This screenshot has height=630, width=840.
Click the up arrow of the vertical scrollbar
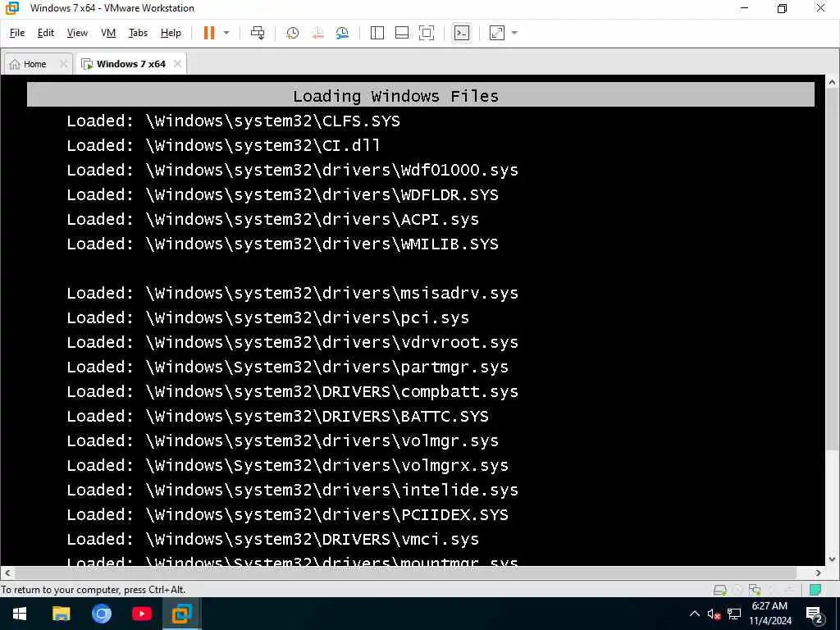tap(832, 83)
